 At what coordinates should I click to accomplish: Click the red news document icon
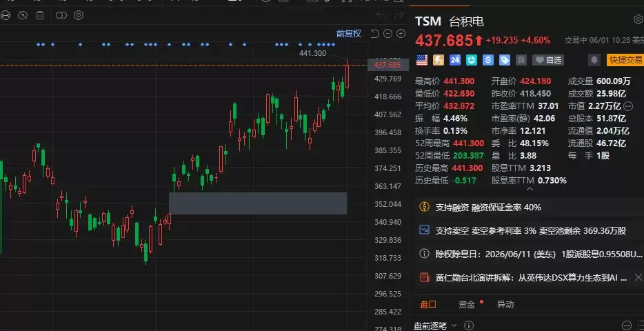[424, 277]
